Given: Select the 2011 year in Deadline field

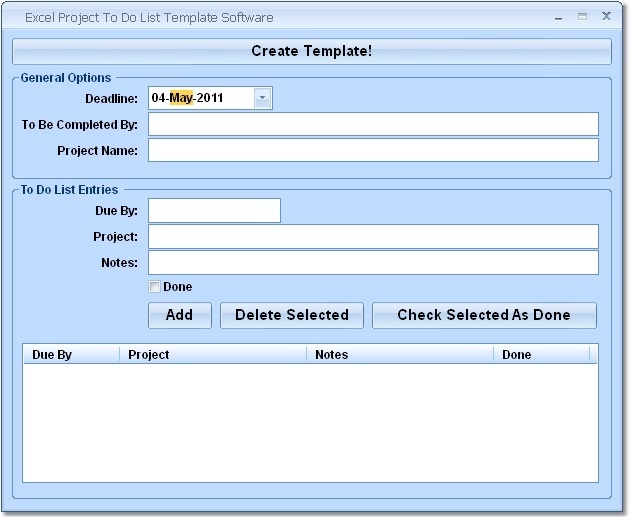Looking at the screenshot, I should coord(210,98).
